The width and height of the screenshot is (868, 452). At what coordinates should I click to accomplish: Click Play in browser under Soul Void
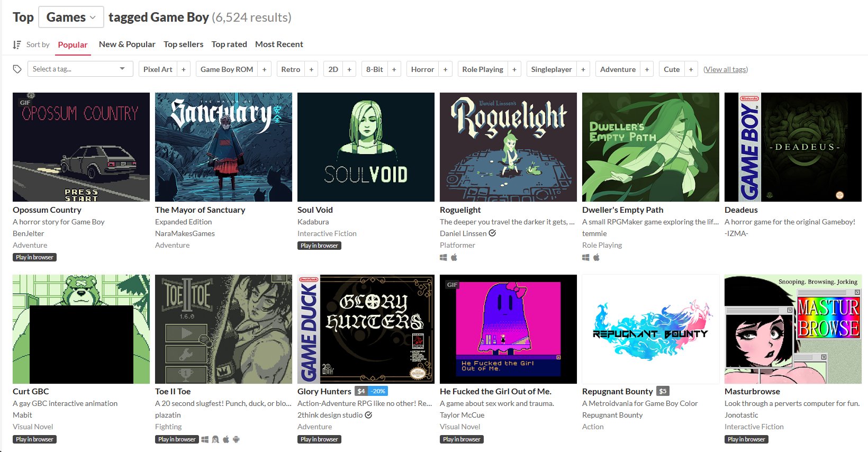coord(319,246)
